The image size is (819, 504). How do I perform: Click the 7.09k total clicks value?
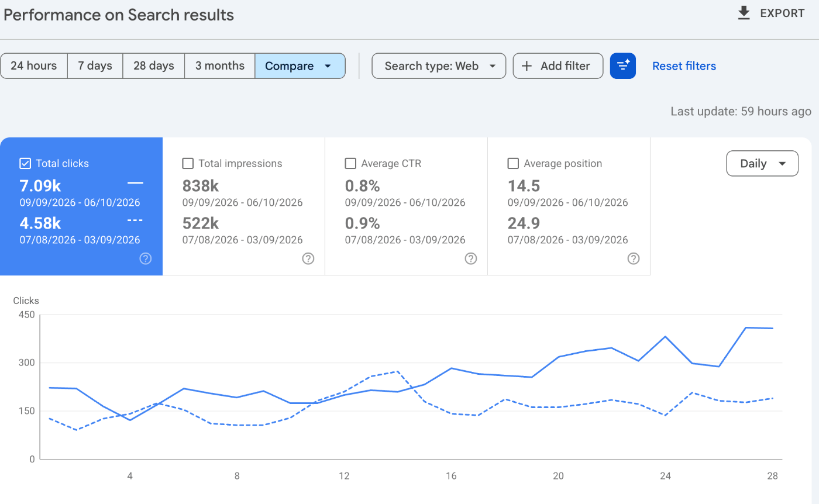pyautogui.click(x=40, y=186)
